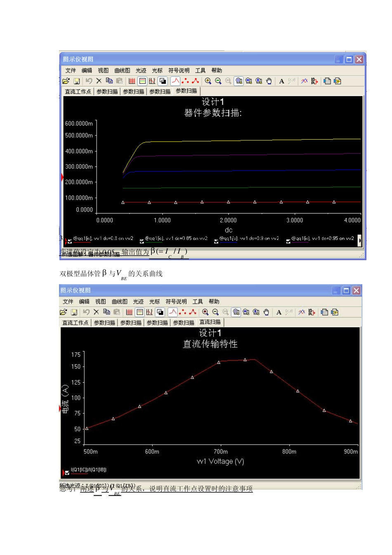
Task: Toggle black/white background icon in 直流传输特性 window
Action: coord(160,312)
